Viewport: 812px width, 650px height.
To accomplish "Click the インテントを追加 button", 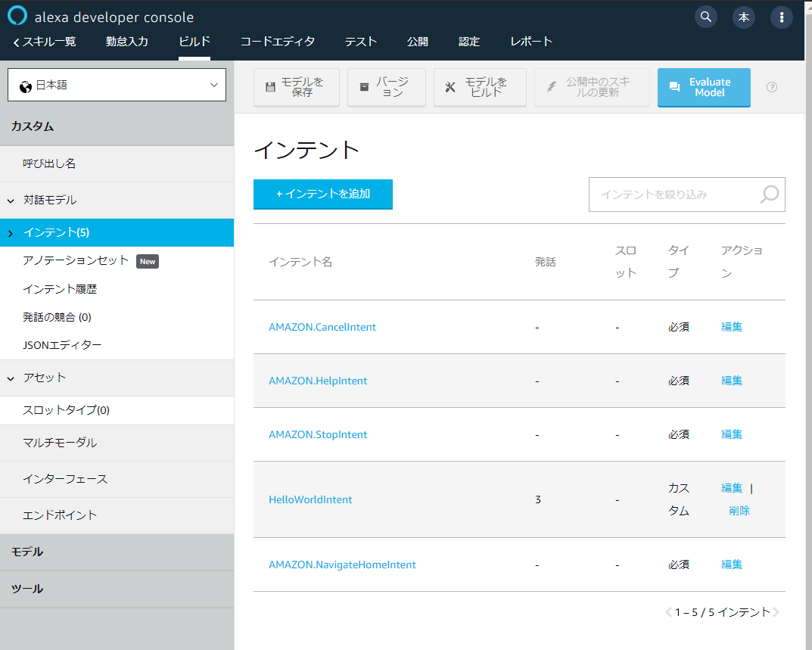I will (x=323, y=194).
